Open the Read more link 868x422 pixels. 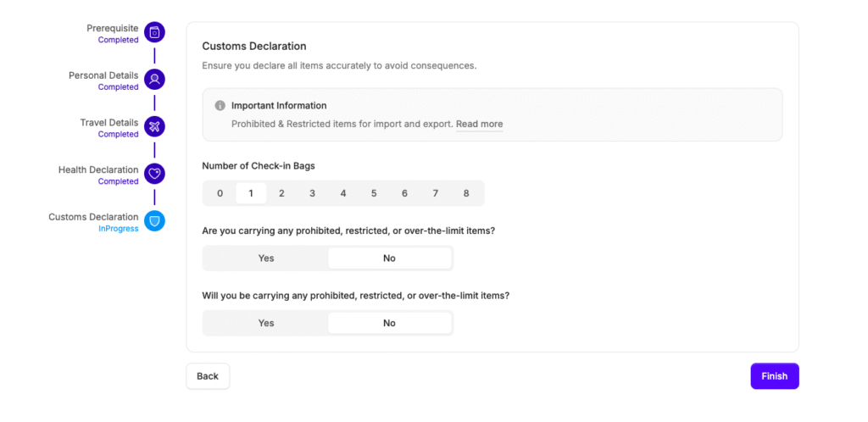point(479,125)
